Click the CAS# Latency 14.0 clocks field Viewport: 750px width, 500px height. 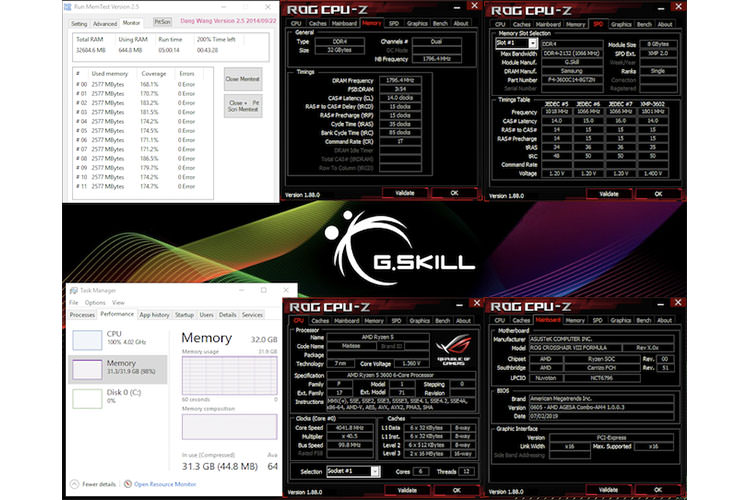(x=400, y=98)
